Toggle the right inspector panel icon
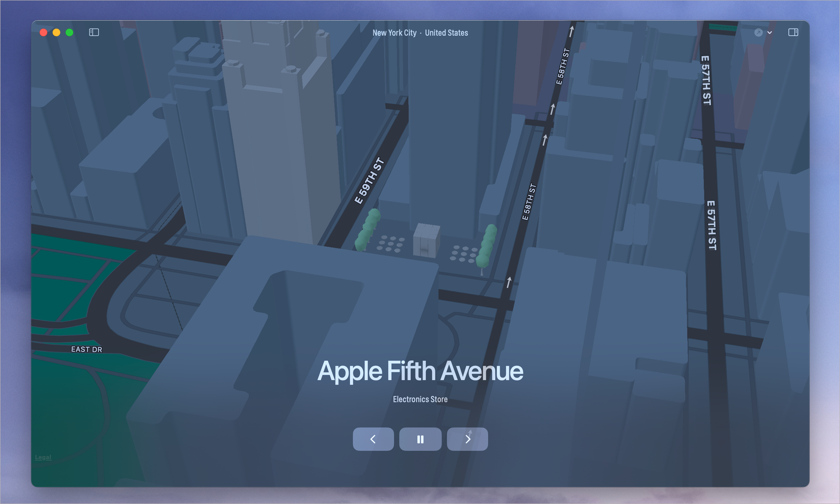 (x=793, y=32)
